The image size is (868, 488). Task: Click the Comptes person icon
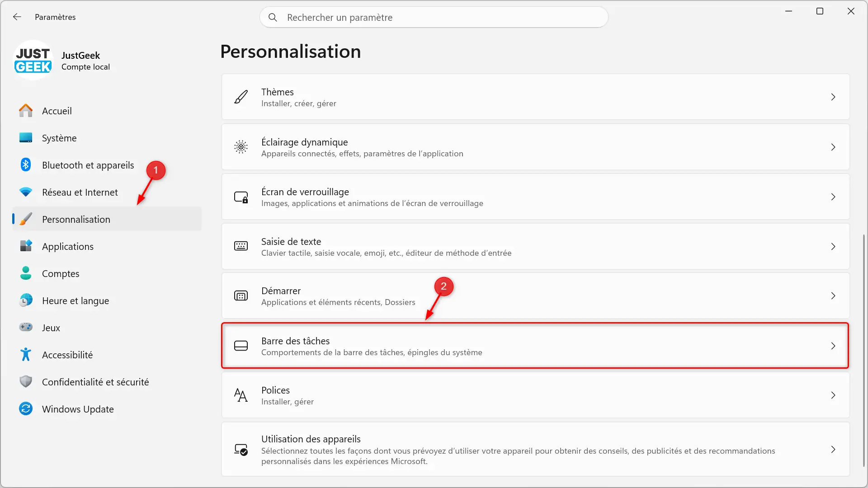pos(26,273)
